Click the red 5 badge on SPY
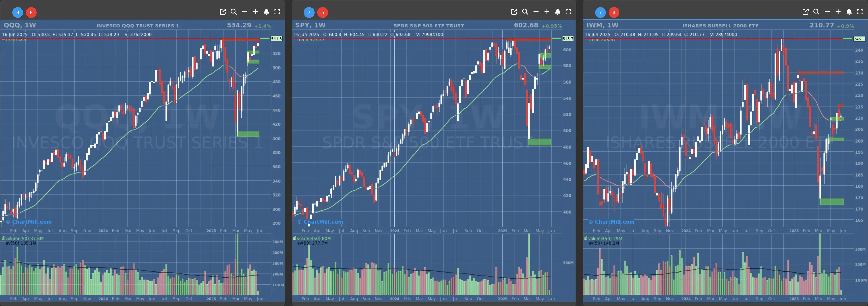Viewport: 868px width, 306px height. coord(322,13)
